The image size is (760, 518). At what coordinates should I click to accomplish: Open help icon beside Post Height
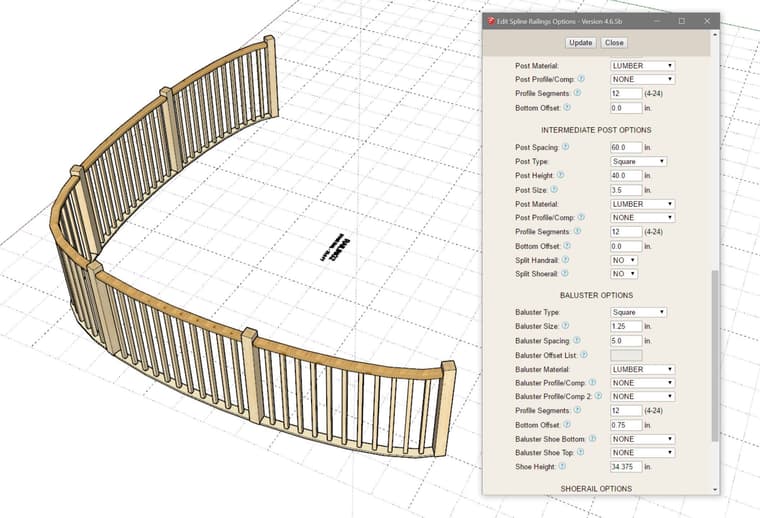560,175
